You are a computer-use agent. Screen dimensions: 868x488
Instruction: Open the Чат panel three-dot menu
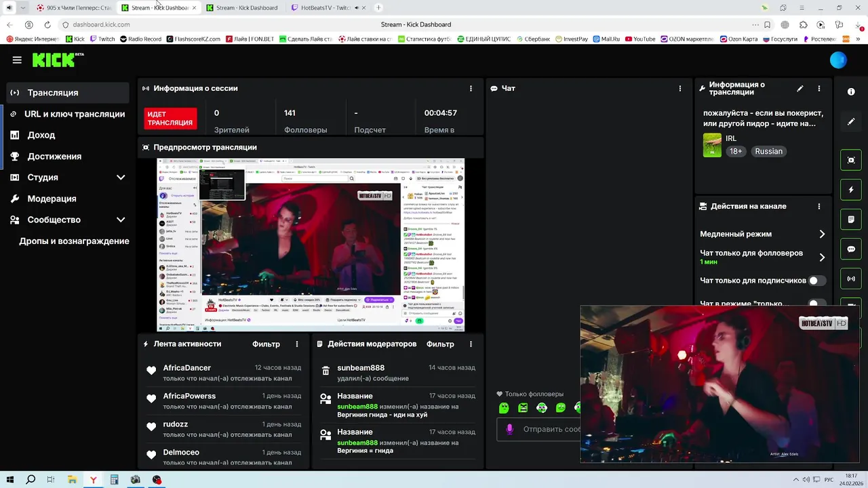tap(680, 88)
